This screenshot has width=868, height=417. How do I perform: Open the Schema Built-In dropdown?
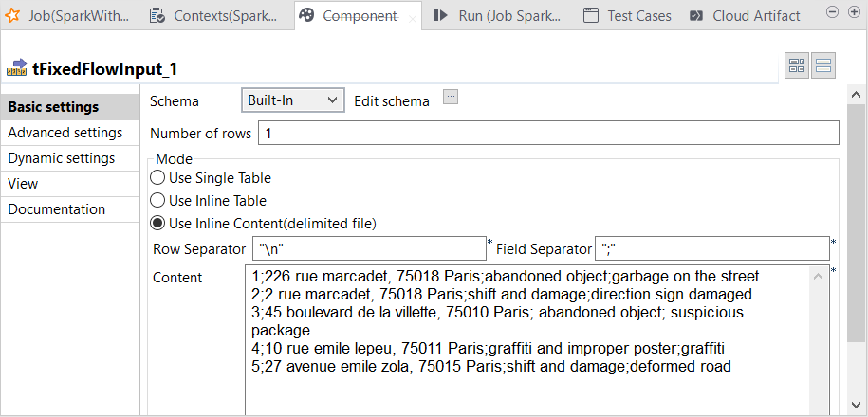tap(292, 100)
